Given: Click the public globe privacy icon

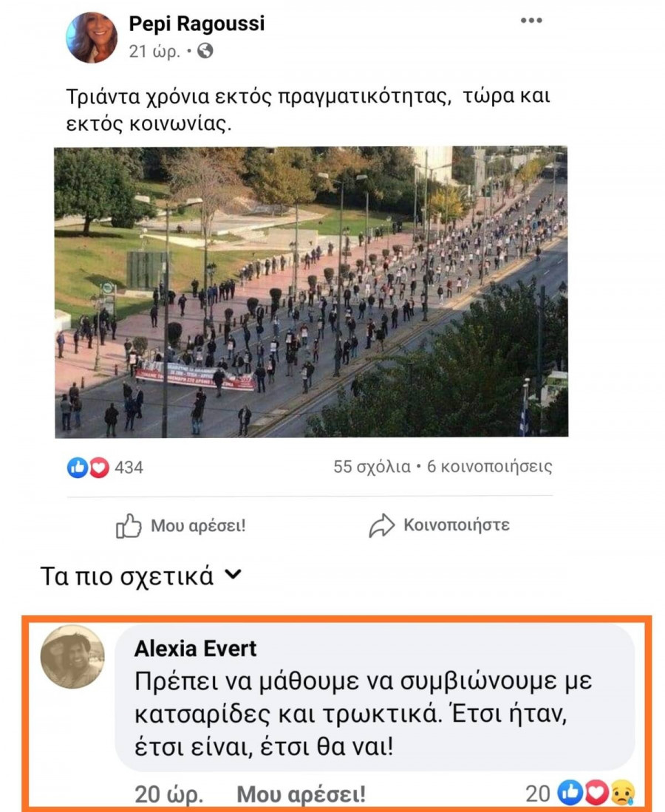Looking at the screenshot, I should [205, 51].
